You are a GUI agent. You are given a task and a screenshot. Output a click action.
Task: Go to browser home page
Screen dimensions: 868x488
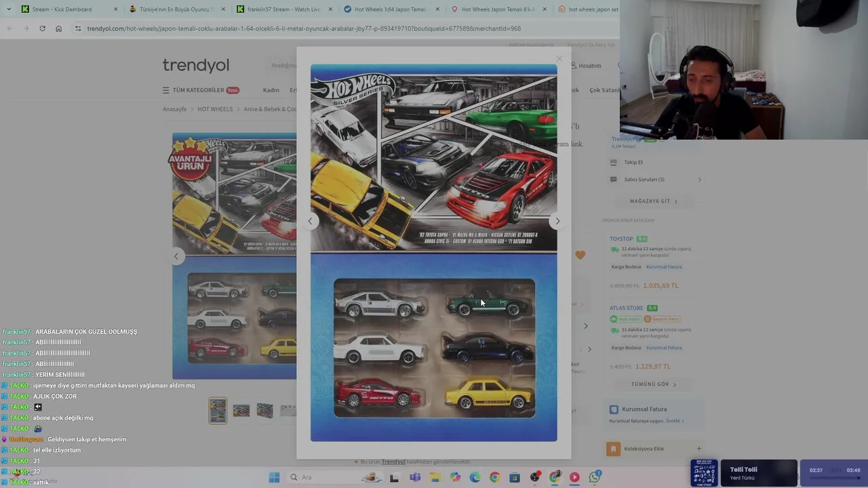58,28
